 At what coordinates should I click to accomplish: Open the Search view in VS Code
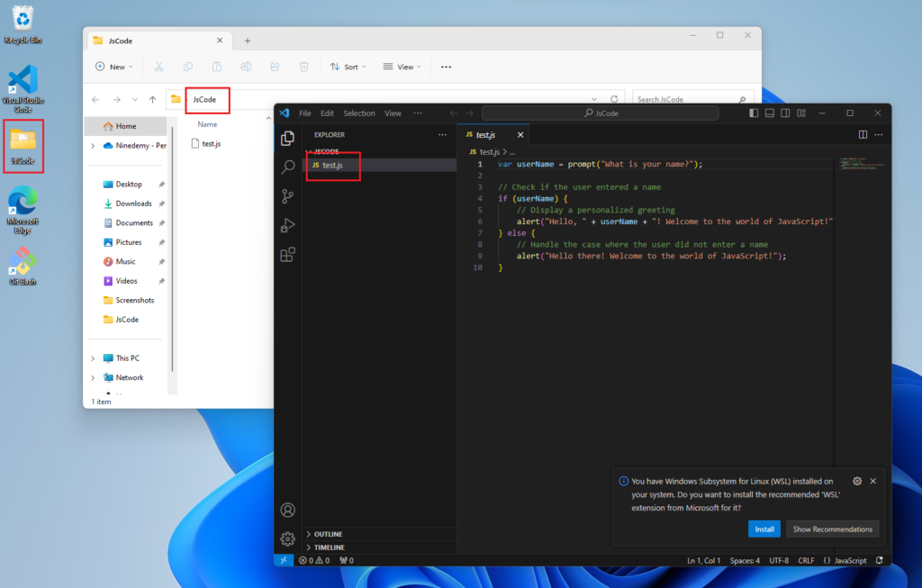click(287, 167)
